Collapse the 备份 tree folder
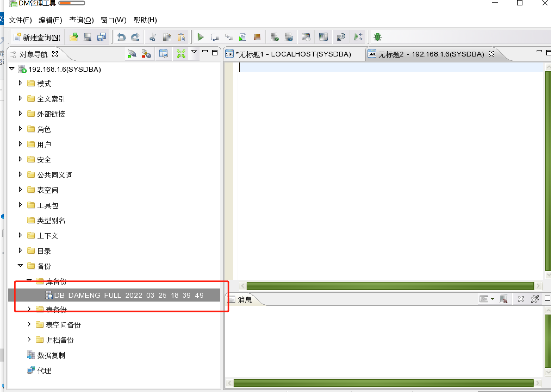The height and width of the screenshot is (392, 551). (x=20, y=266)
